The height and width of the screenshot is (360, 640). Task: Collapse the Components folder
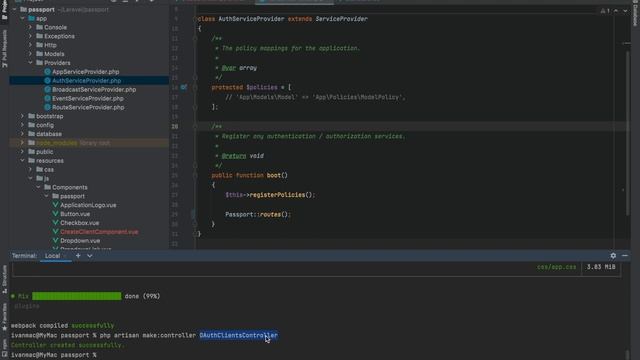39,187
